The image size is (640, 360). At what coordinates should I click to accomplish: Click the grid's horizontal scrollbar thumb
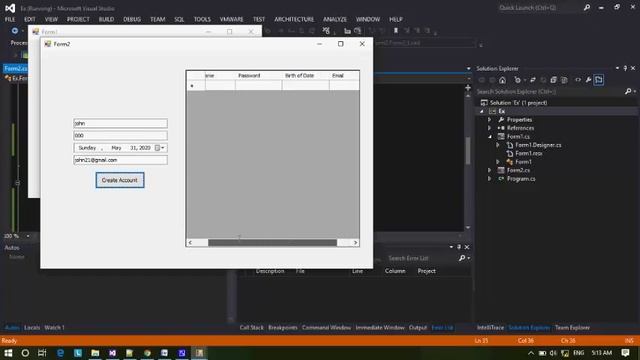[272, 242]
